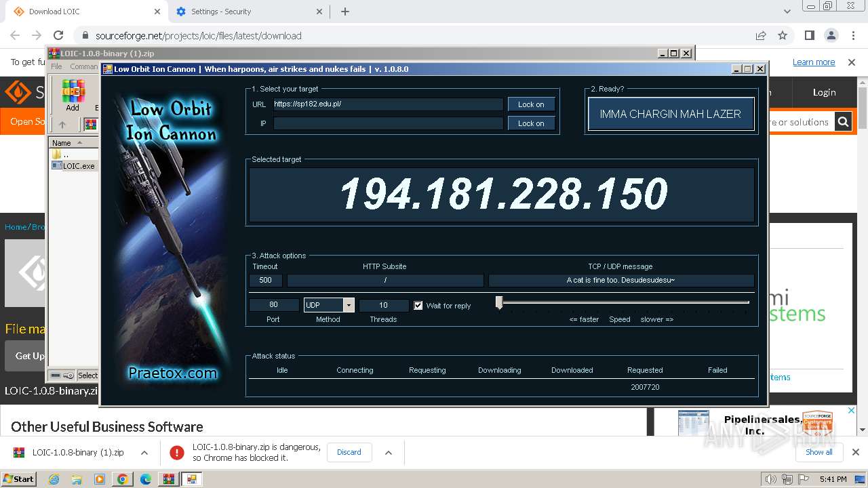Click the lock icon in the address bar
Screen dimensions: 868x488
coord(85,35)
